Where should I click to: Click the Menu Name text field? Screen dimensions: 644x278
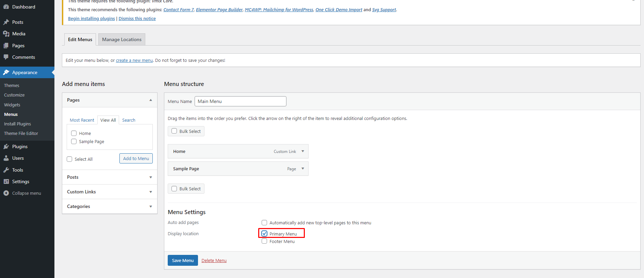240,101
